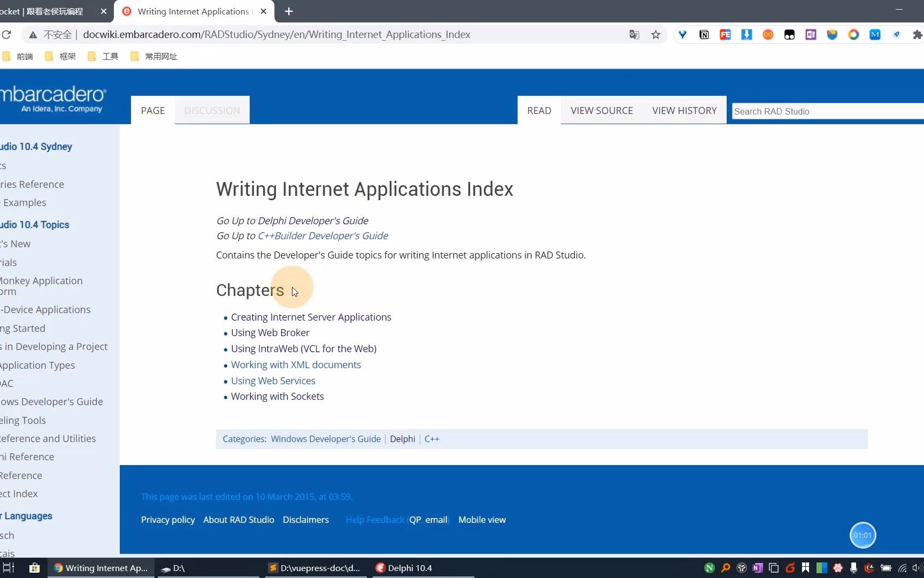Viewport: 924px width, 578px height.
Task: Open the Delphi category link
Action: coord(403,439)
